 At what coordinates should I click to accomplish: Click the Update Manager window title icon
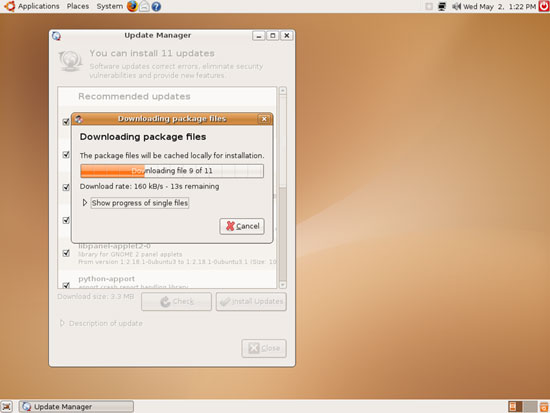[56, 36]
